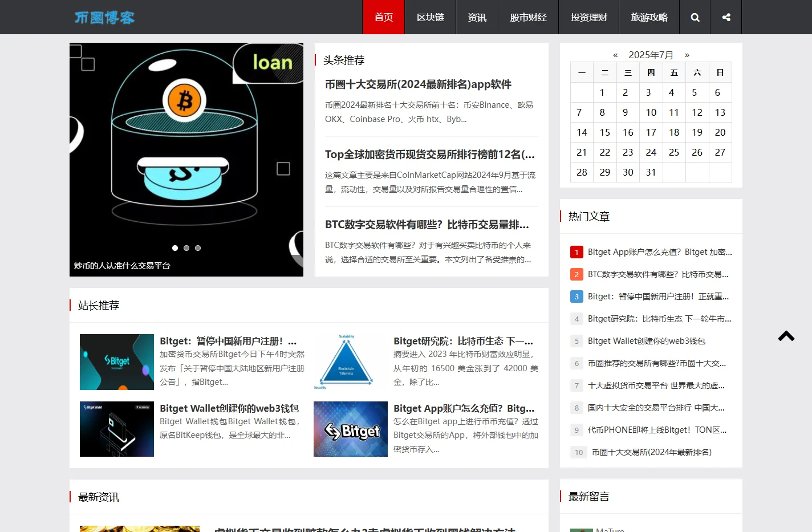Click excerpt 怎么在Bitget app上进行币币充值
Screen dimensions: 812x532
point(466,435)
